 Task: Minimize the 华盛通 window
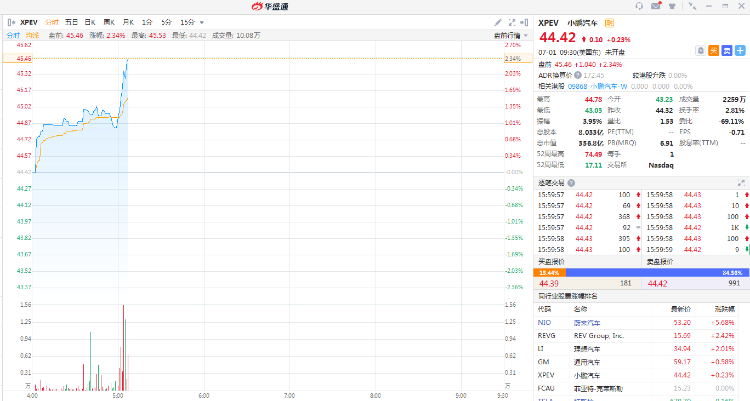point(708,6)
